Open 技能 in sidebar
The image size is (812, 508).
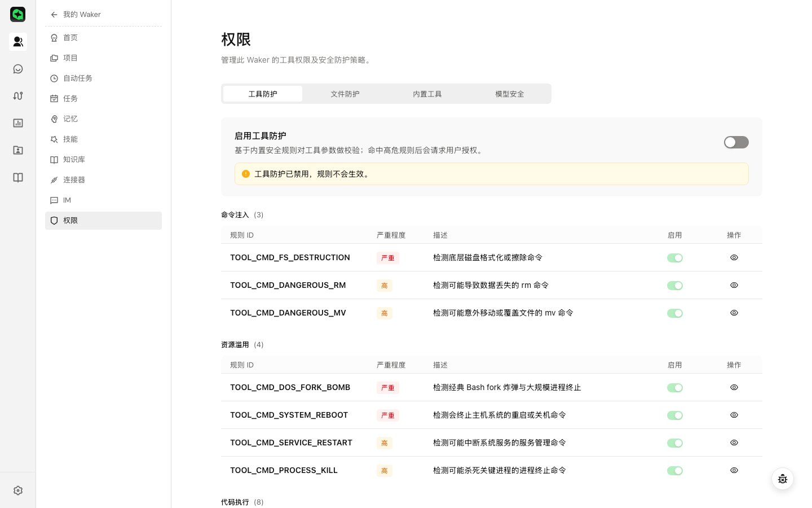click(103, 139)
